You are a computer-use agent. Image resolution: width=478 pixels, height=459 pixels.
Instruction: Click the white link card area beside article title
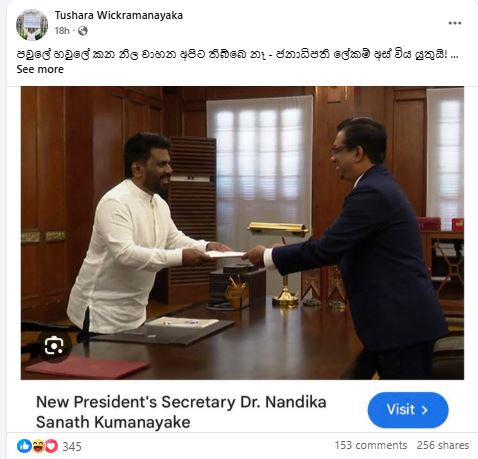pyautogui.click(x=347, y=412)
